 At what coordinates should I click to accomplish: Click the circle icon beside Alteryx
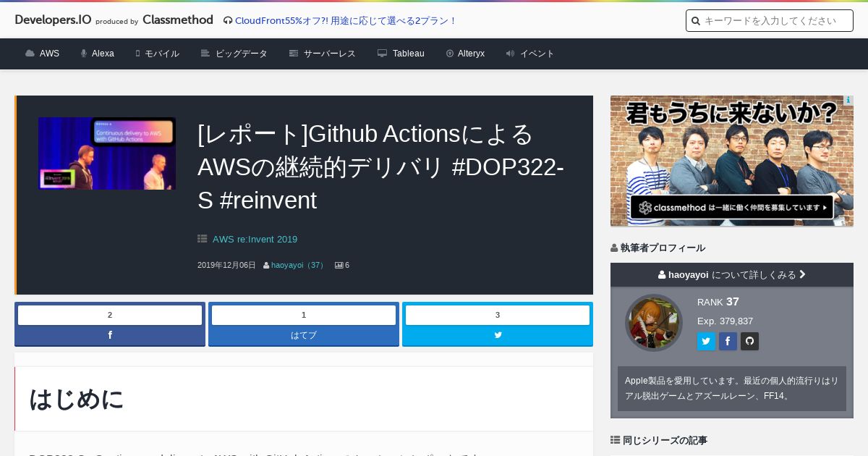pyautogui.click(x=450, y=54)
